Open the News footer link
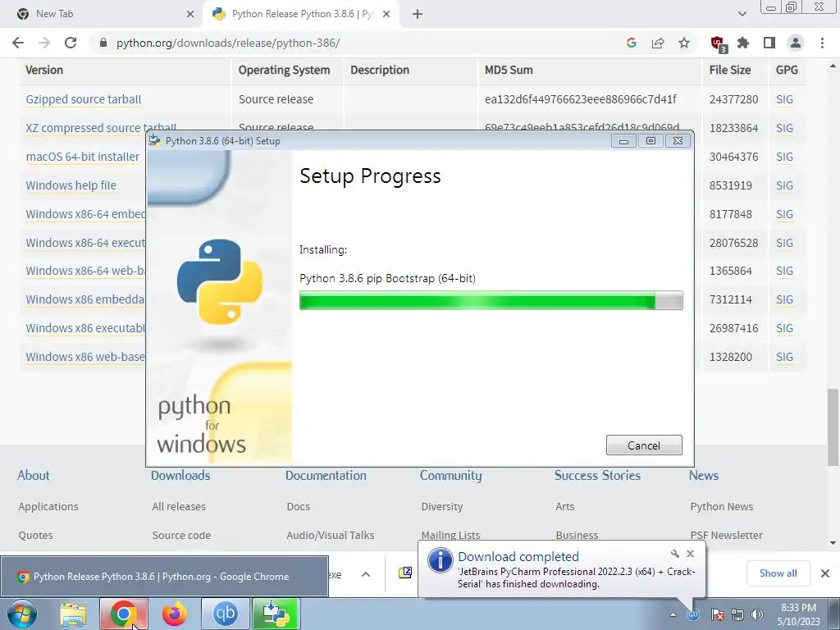840x630 pixels. pyautogui.click(x=703, y=475)
